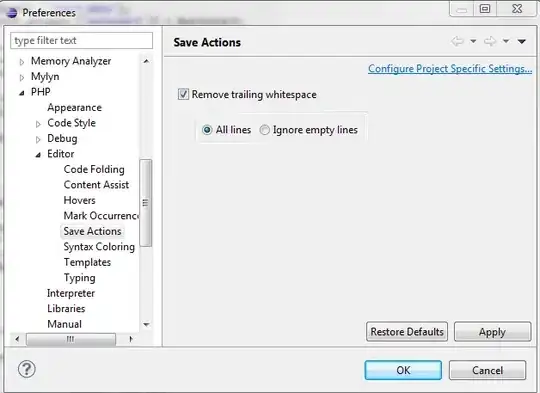Click the tree's vertical scrollbar thumb
The height and width of the screenshot is (393, 540).
(x=146, y=203)
